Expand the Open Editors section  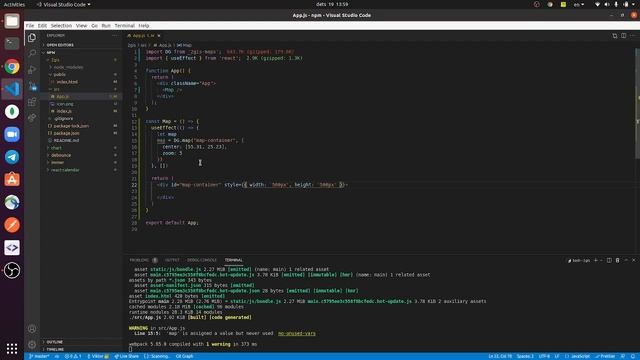tap(60, 45)
